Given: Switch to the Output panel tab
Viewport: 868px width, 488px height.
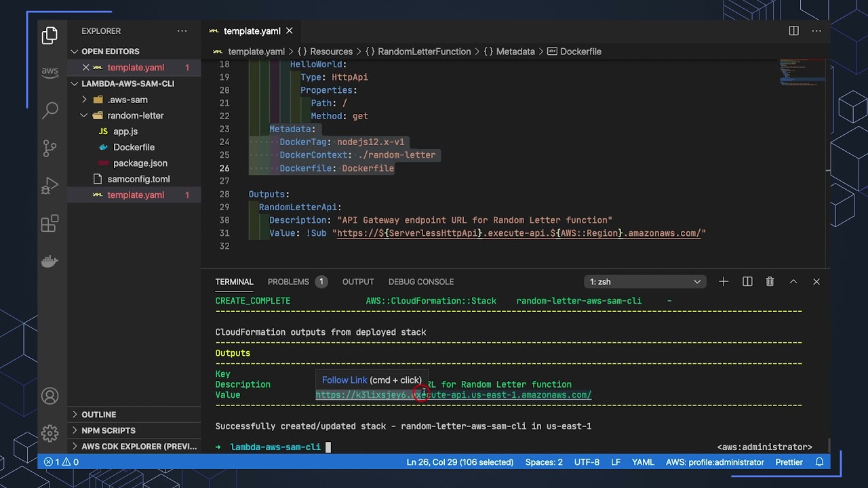Looking at the screenshot, I should pos(358,282).
